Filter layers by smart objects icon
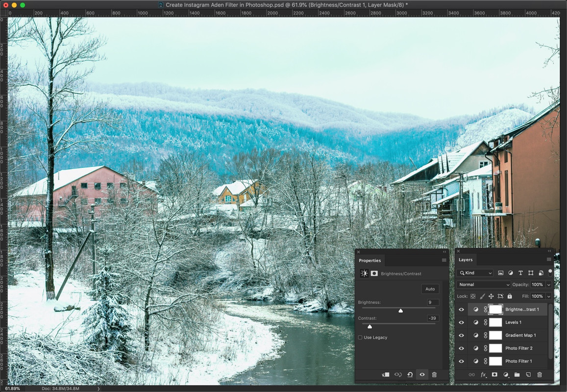 (x=541, y=273)
